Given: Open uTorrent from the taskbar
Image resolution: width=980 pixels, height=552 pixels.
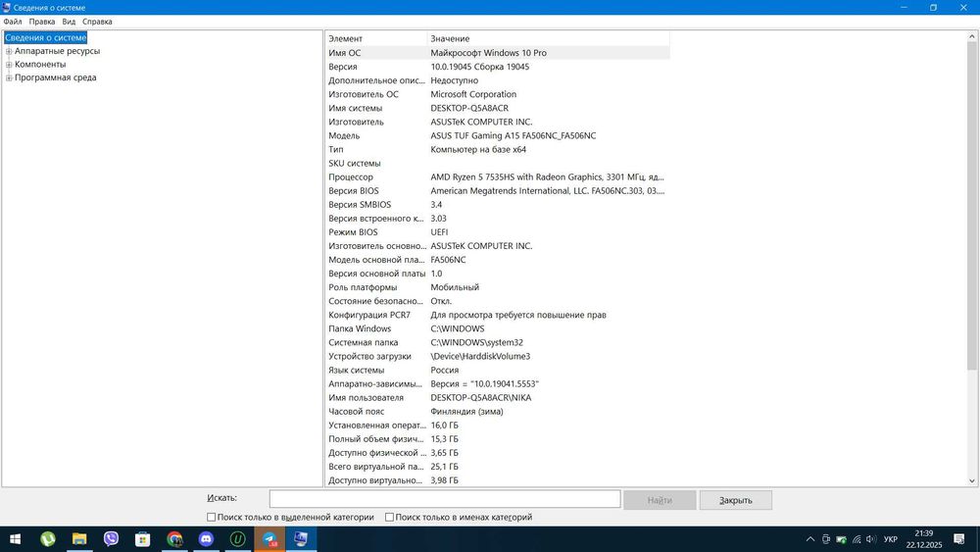Looking at the screenshot, I should tap(47, 539).
